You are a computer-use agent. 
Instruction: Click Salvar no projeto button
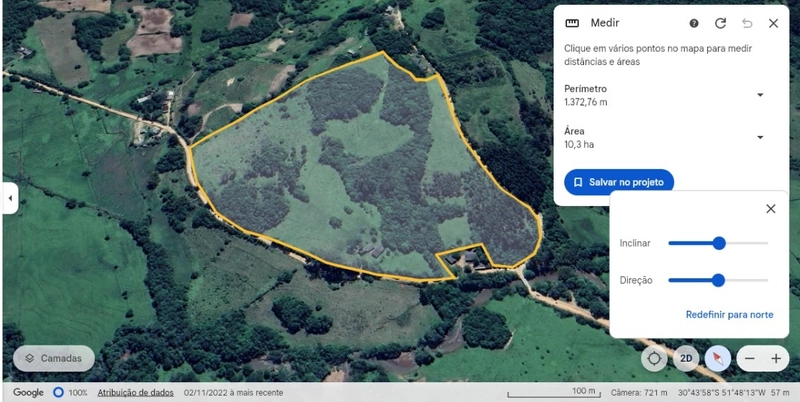click(x=619, y=182)
